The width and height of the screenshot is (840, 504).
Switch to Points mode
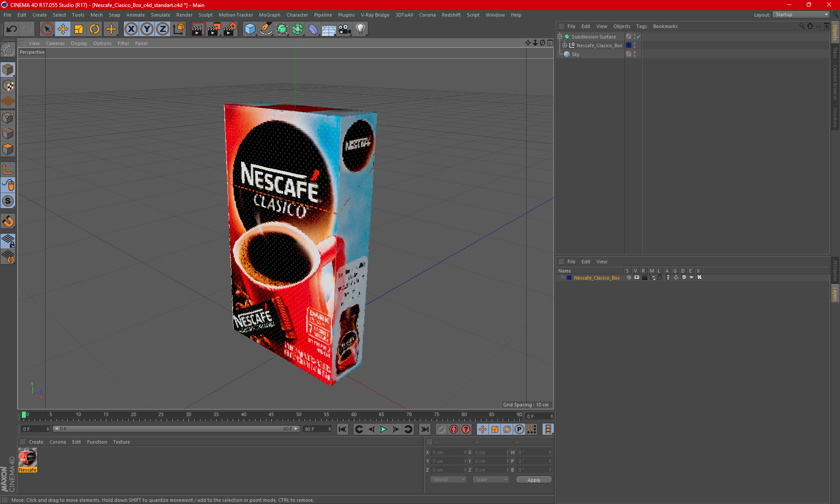pos(8,118)
